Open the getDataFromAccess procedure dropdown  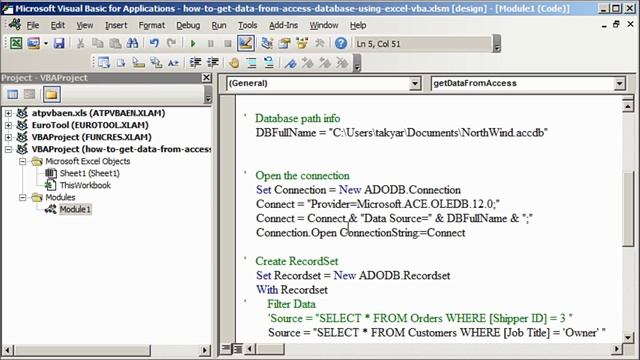(620, 84)
